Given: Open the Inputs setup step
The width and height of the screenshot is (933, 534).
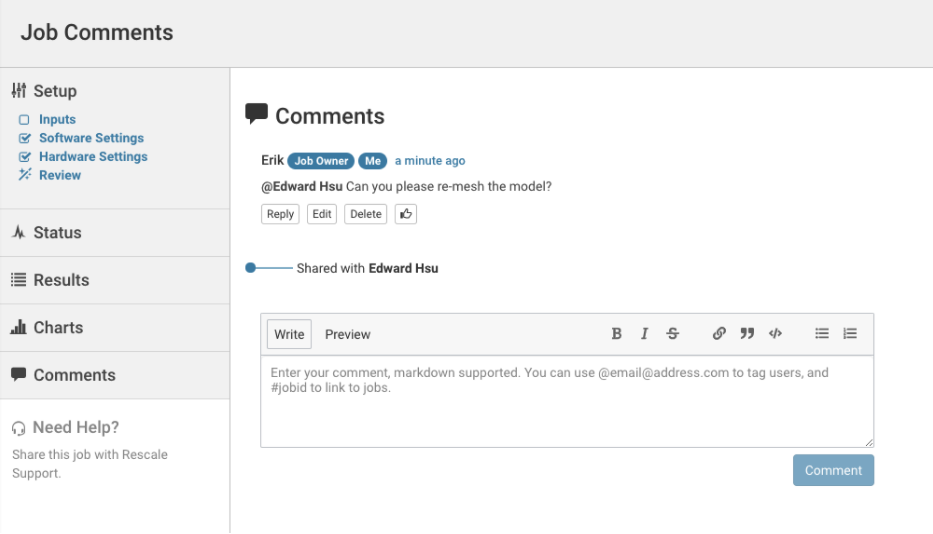Looking at the screenshot, I should point(57,119).
